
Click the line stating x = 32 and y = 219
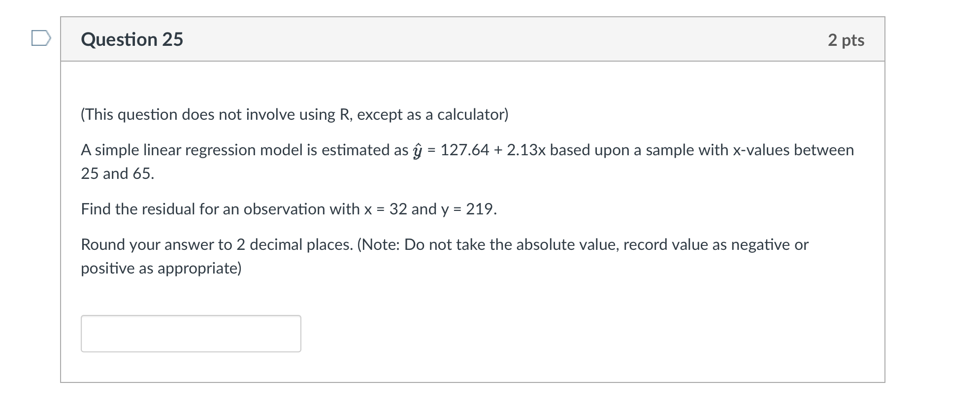[288, 209]
